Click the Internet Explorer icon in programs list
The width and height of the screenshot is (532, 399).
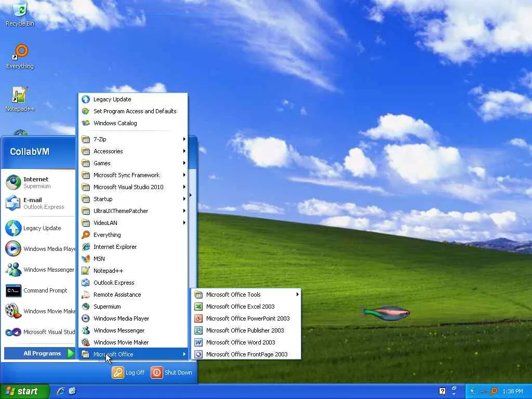[x=86, y=247]
